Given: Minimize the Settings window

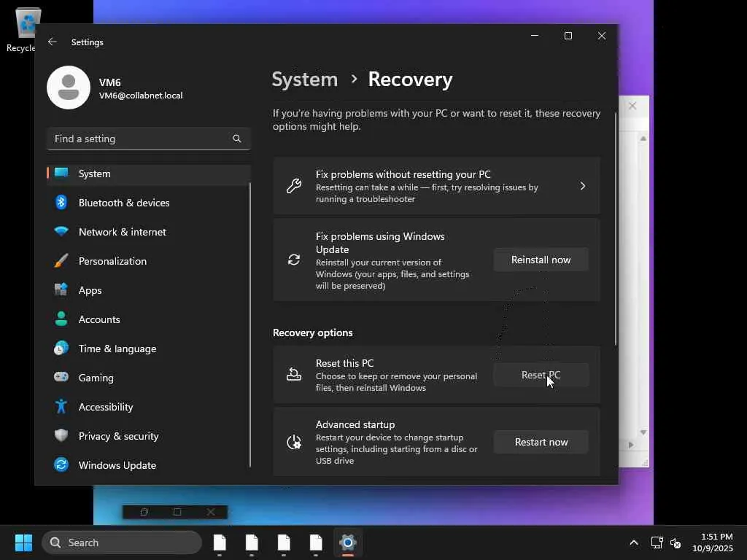Looking at the screenshot, I should (535, 36).
